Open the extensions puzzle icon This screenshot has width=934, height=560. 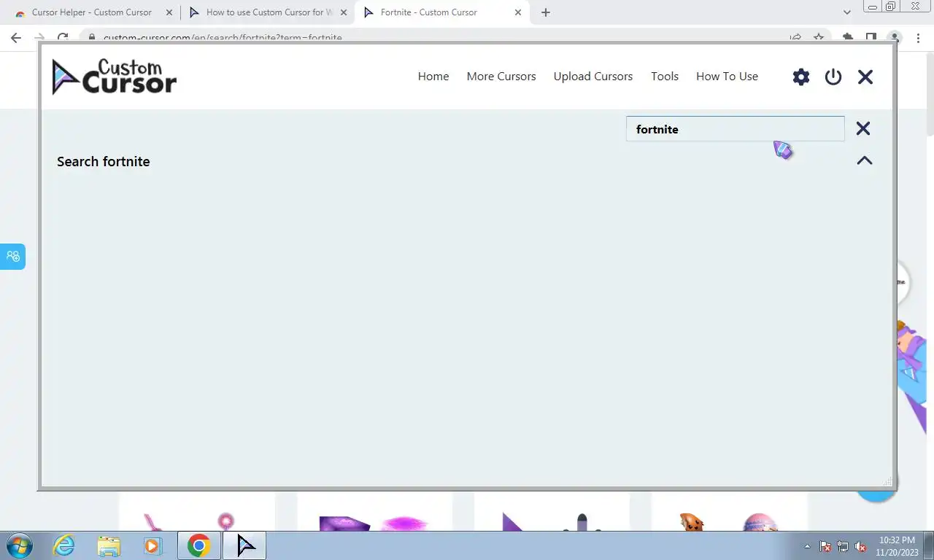coord(848,37)
